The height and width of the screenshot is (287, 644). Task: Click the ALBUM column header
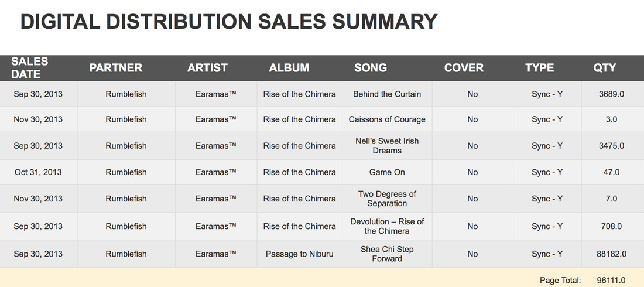click(x=289, y=68)
